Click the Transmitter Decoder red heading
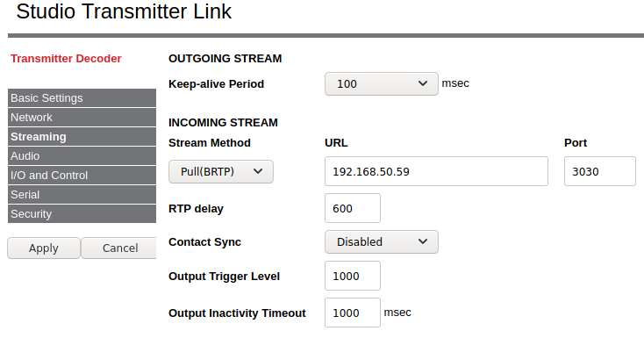 (x=66, y=59)
